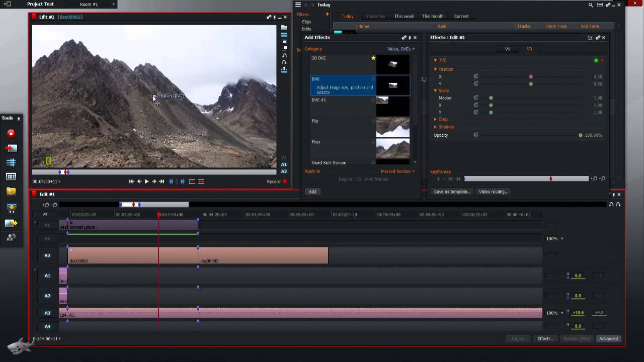The image size is (644, 362).
Task: Select the This week filter tab
Action: (x=404, y=17)
